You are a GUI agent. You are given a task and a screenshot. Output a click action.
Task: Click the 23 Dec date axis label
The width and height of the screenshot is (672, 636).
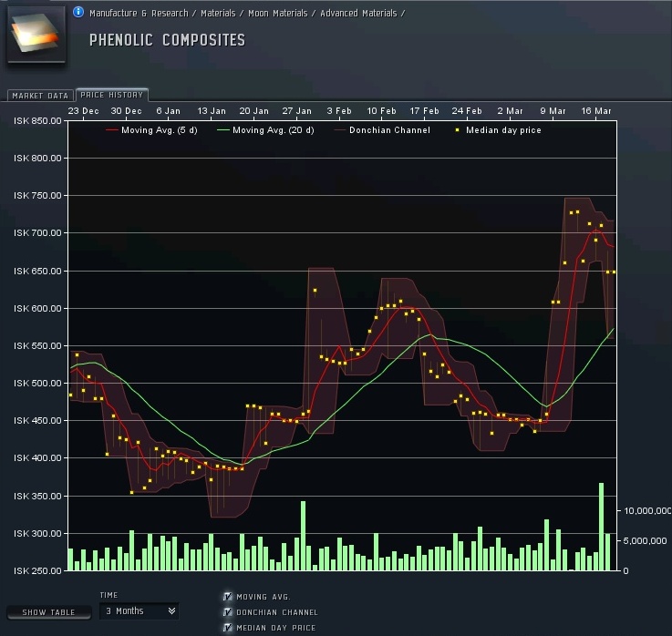tap(83, 111)
